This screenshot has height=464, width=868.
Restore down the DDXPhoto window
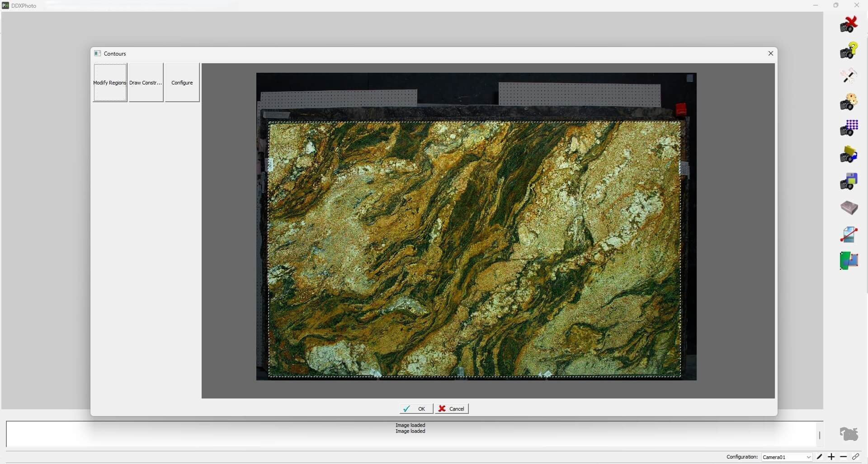pyautogui.click(x=836, y=5)
